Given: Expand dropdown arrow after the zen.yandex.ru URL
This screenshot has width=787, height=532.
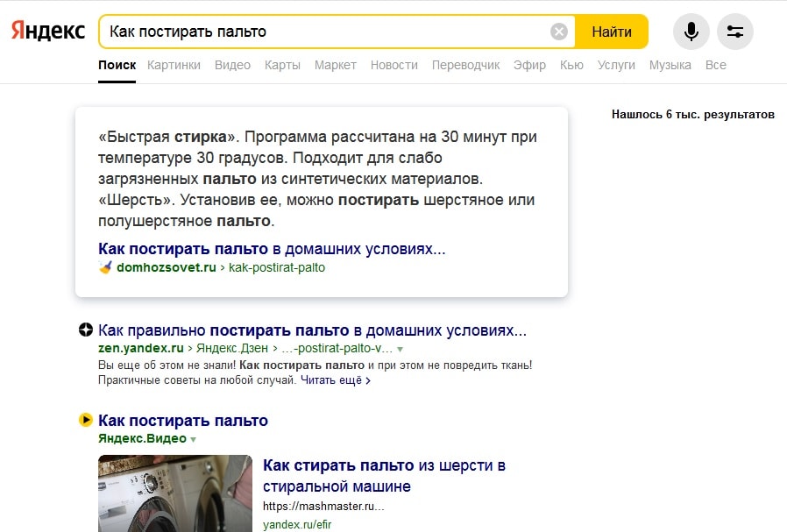Looking at the screenshot, I should (x=400, y=350).
